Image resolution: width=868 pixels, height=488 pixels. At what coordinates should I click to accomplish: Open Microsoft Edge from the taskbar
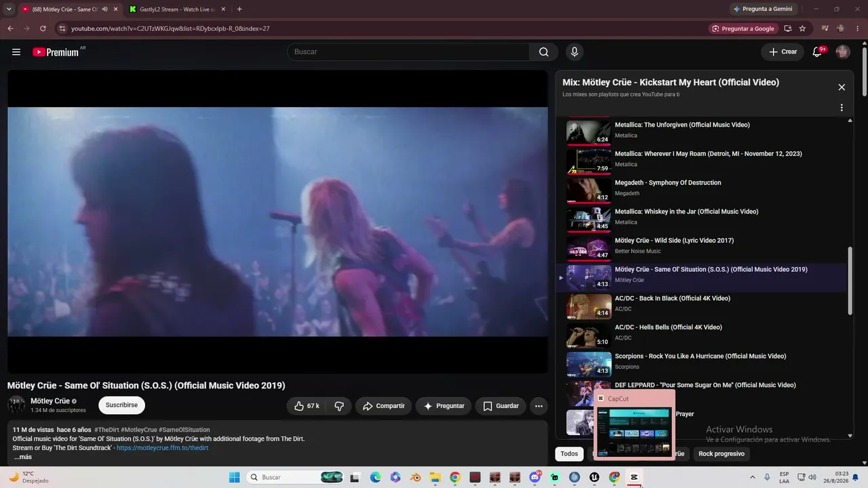pos(375,477)
